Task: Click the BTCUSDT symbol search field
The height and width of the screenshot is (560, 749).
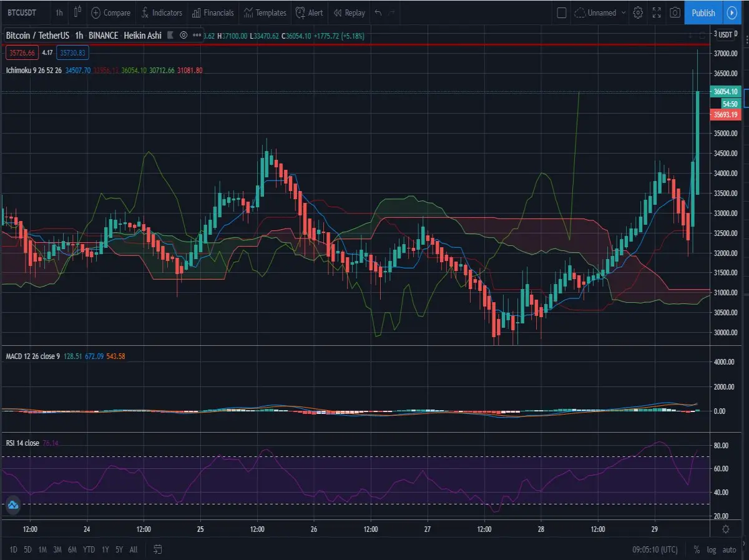Action: click(x=22, y=12)
